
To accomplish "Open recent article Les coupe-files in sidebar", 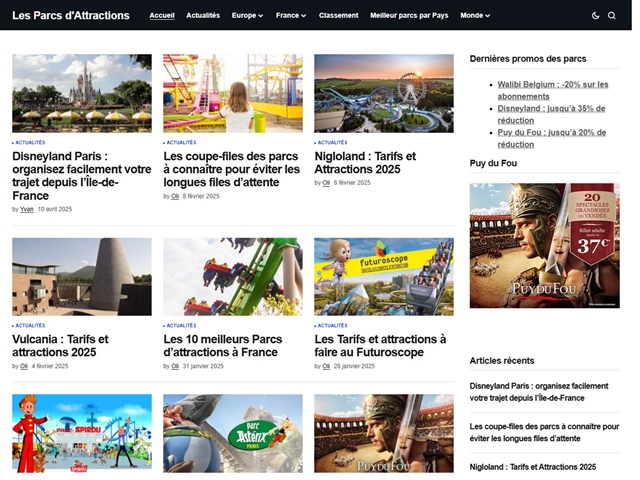I will pyautogui.click(x=544, y=432).
